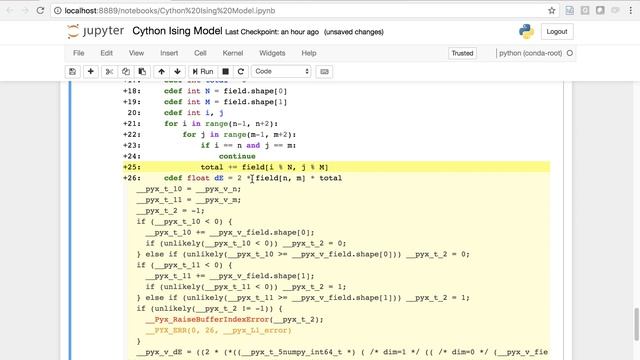This screenshot has height=360, width=640.
Task: Restart the kernel icon
Action: pos(241,71)
